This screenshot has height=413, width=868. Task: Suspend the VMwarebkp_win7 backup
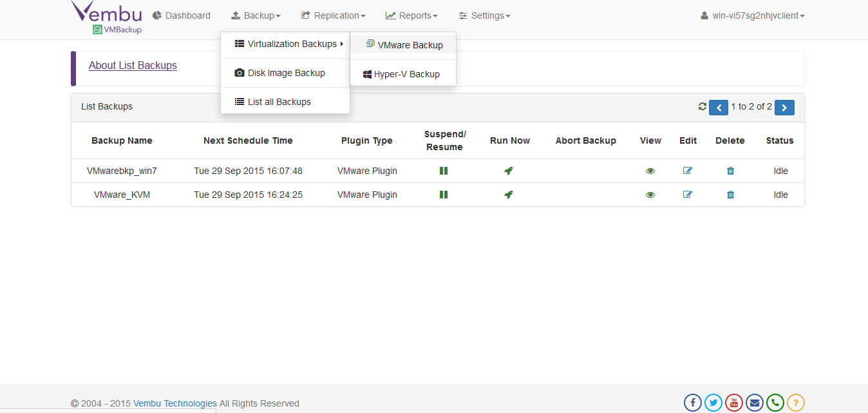tap(444, 171)
